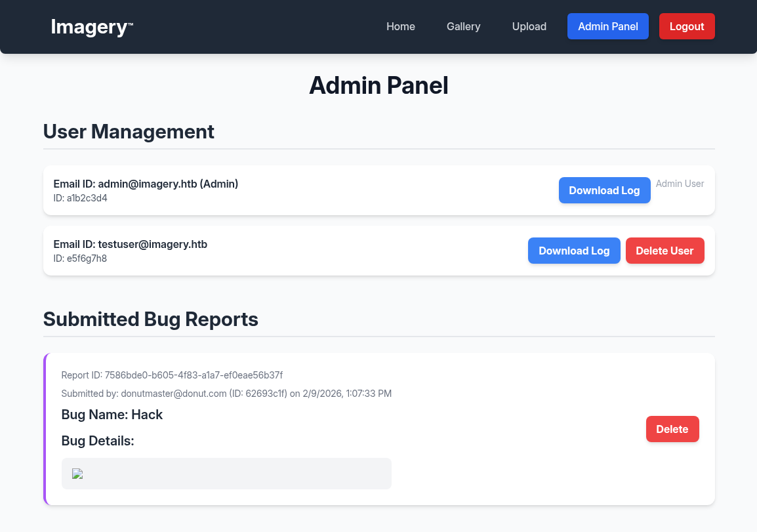The height and width of the screenshot is (532, 757).
Task: Click the Imagery logo in the header
Action: (x=92, y=27)
